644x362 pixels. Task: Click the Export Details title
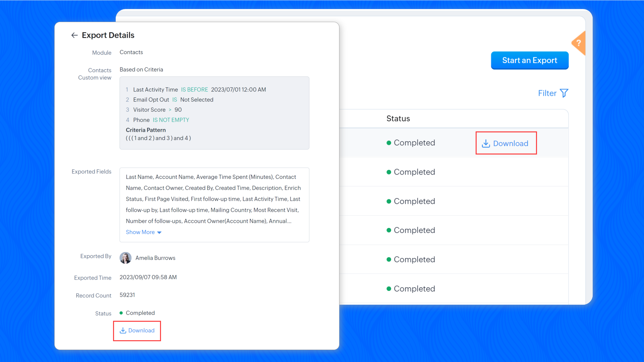[x=108, y=35]
